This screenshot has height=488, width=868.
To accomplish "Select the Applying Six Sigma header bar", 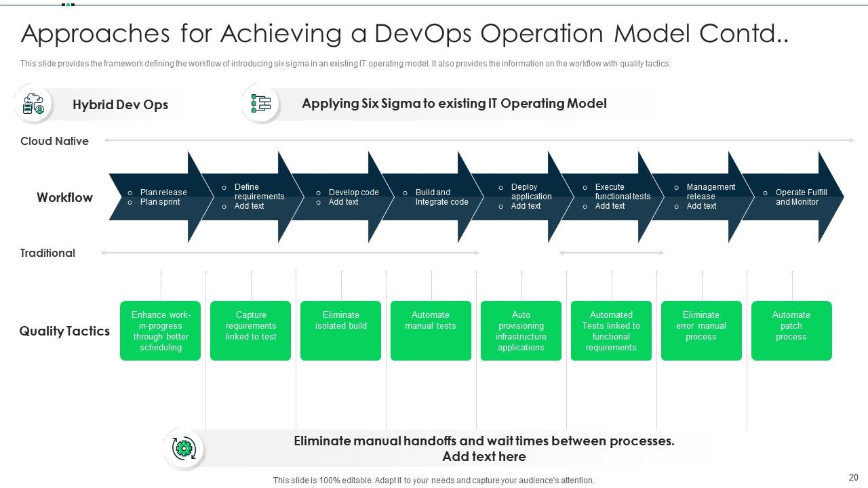I will [x=454, y=103].
